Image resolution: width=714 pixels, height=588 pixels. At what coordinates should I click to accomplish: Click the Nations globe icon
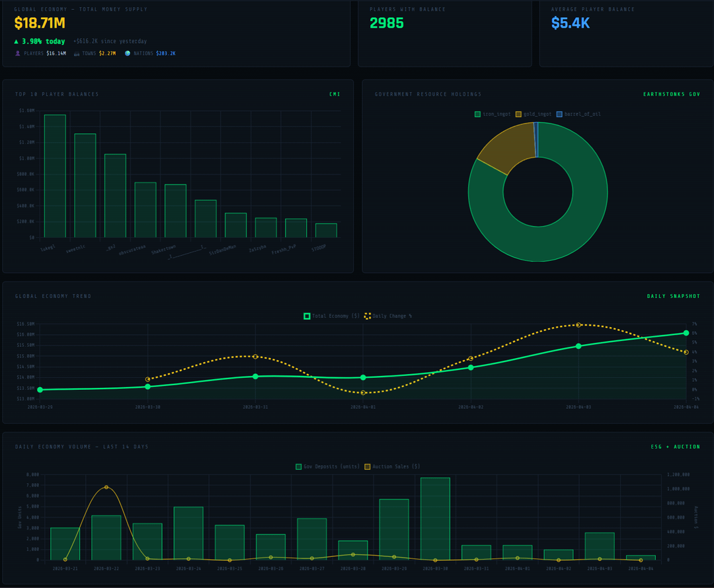[x=128, y=54]
